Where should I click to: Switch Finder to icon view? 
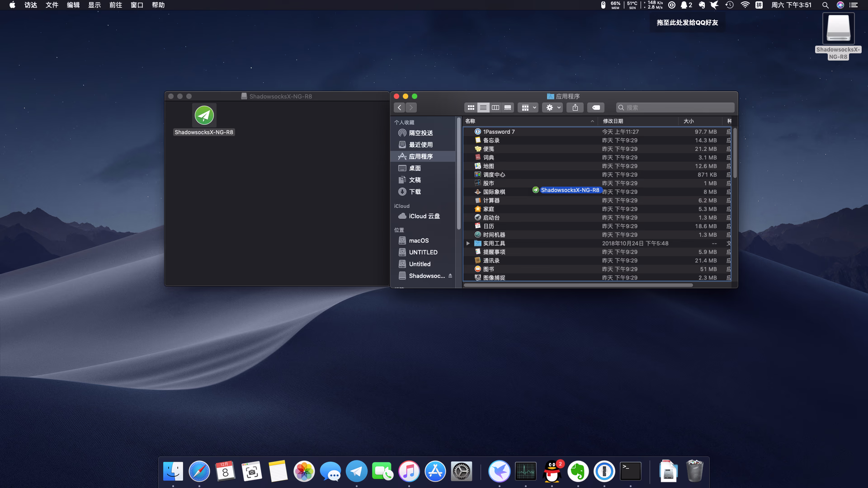point(471,108)
